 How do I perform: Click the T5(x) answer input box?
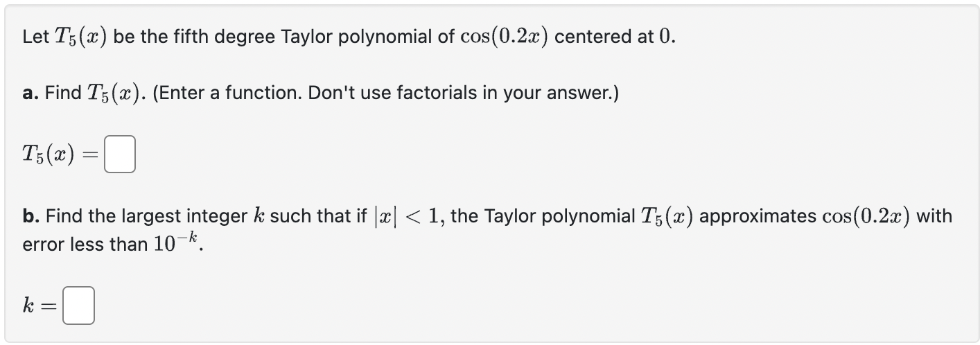click(x=119, y=156)
